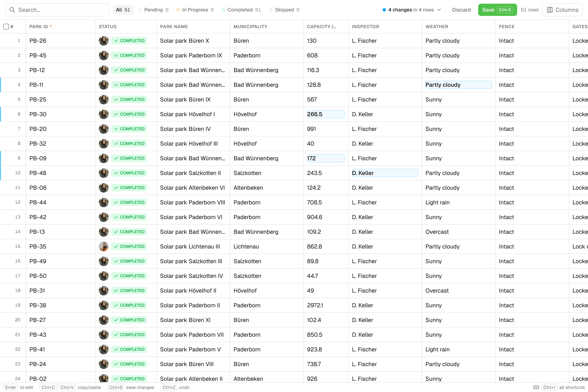The image size is (588, 392).
Task: Select edited capacity cell 266.5
Action: point(326,114)
